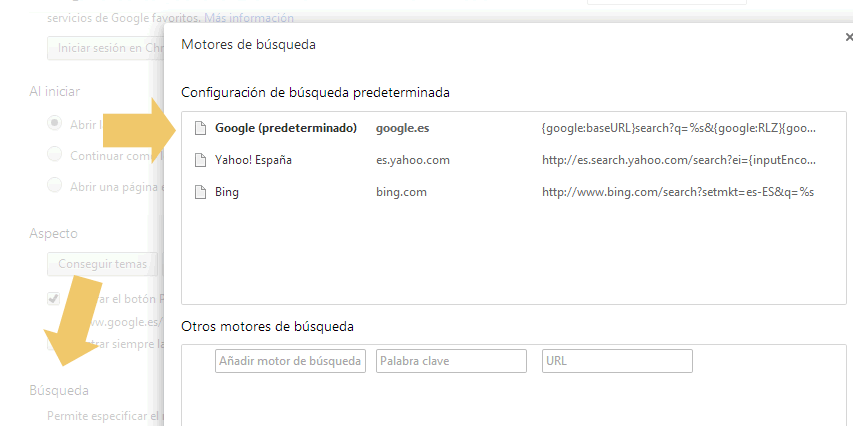Viewport: 853px width, 426px height.
Task: Focus the Añadir motor de búsqueda field
Action: click(x=290, y=361)
